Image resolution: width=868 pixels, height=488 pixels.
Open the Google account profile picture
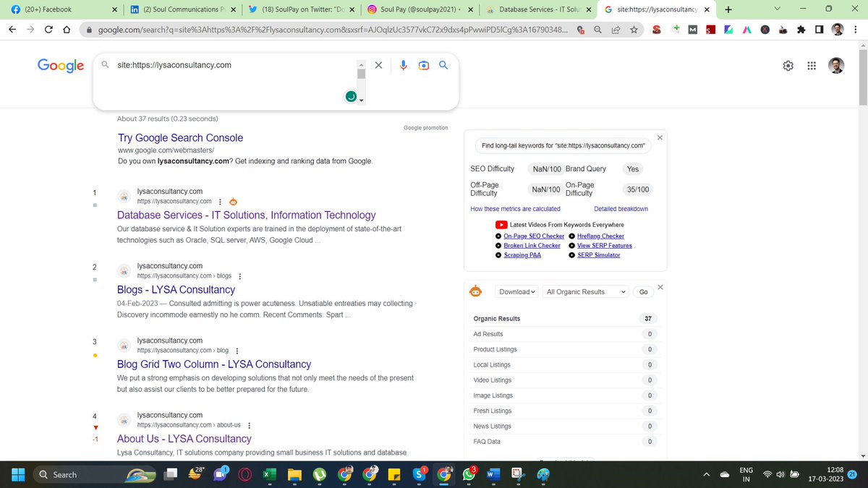[836, 66]
